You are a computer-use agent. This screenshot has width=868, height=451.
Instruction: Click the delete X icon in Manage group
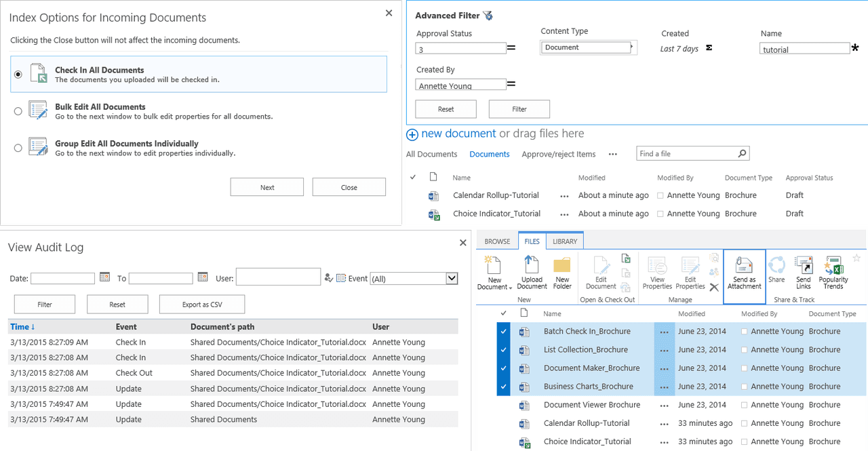click(714, 287)
